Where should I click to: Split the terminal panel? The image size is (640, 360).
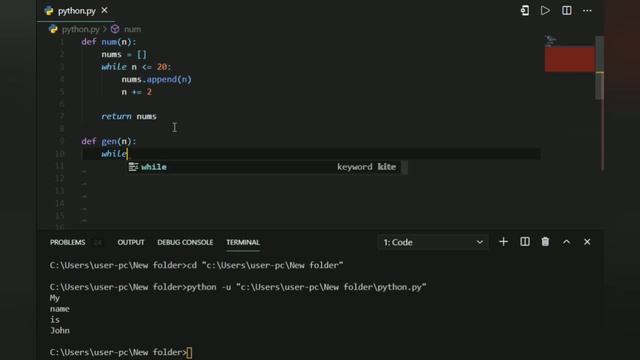(x=525, y=242)
